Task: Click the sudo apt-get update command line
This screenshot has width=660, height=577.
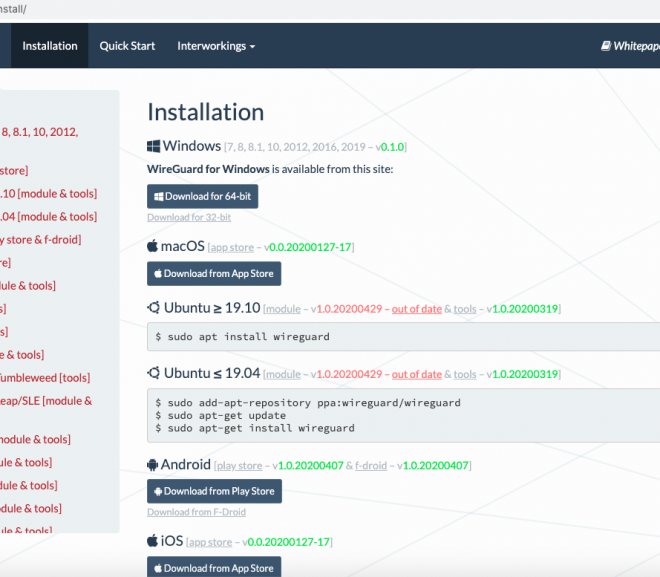Action: (x=221, y=415)
